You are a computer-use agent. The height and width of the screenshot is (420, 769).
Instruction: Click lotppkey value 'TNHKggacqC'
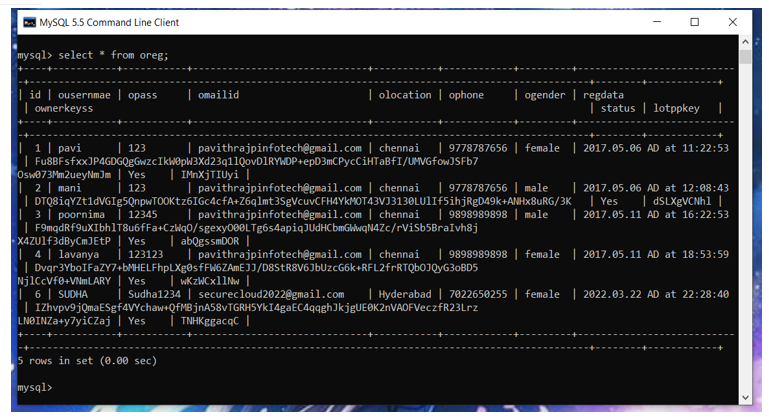[209, 321]
